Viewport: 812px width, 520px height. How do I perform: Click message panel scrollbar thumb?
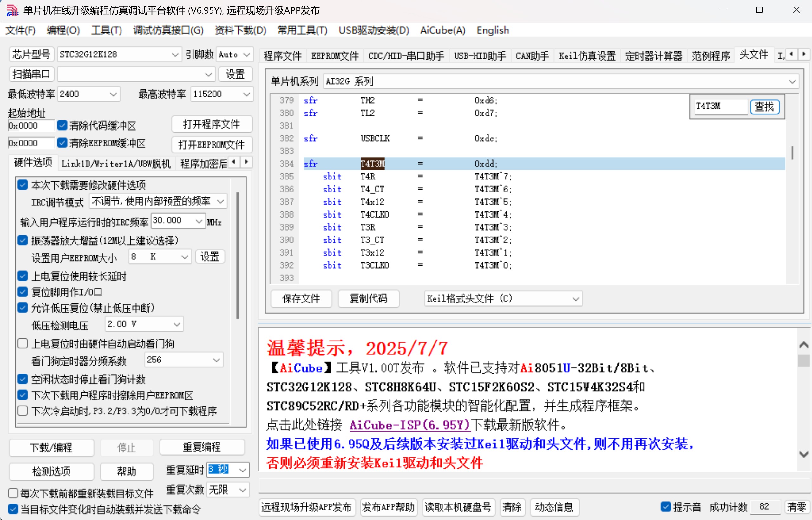coord(803,361)
